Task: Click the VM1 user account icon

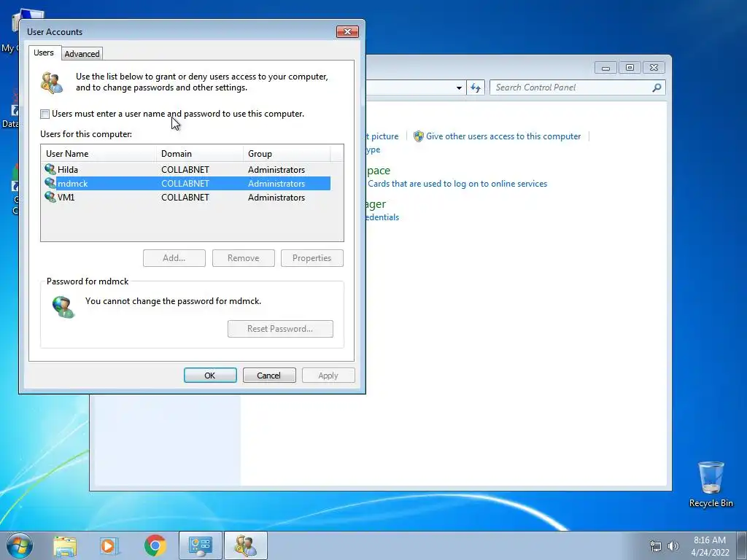Action: [x=50, y=197]
